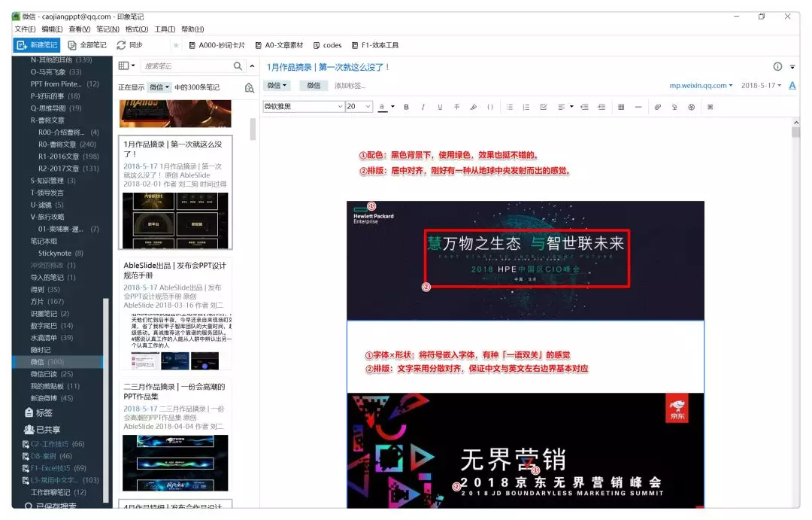812x520 pixels.
Task: Open the 工具(T) menu
Action: coord(165,29)
